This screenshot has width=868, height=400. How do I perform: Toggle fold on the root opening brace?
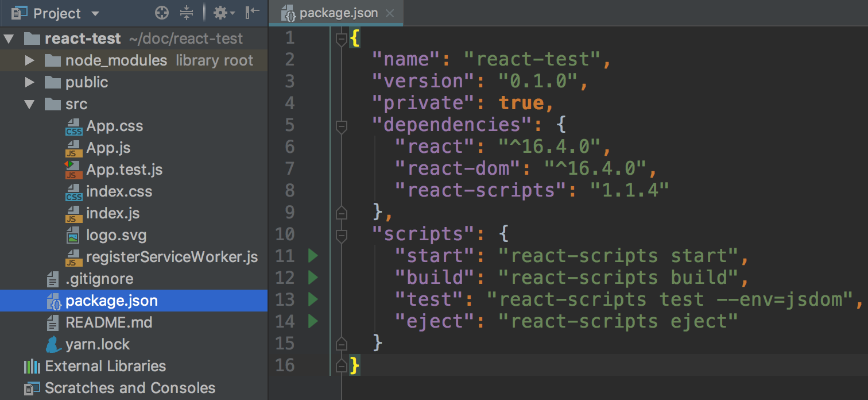(342, 39)
